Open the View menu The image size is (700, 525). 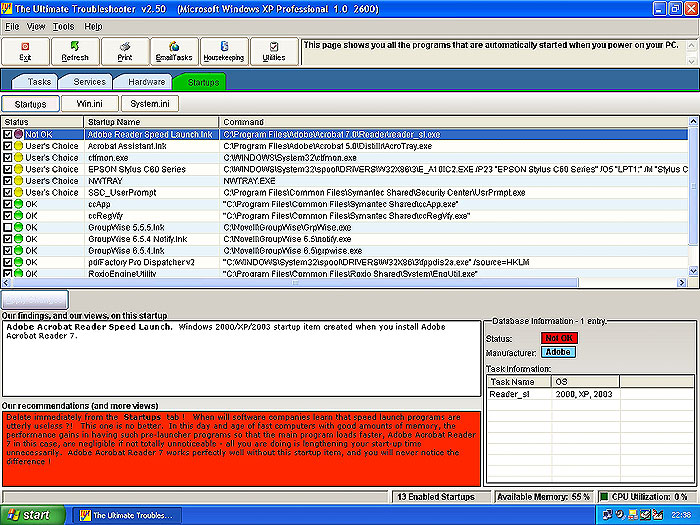coord(36,27)
